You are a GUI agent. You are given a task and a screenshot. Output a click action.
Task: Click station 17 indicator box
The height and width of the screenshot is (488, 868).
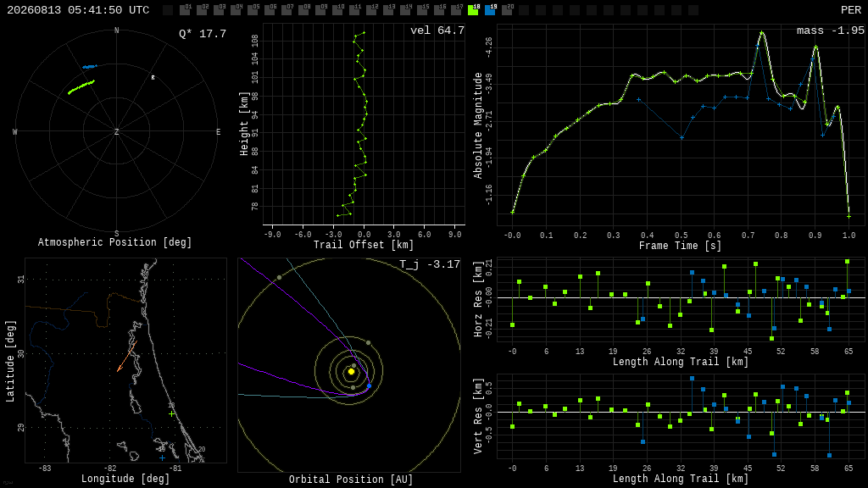pos(456,9)
